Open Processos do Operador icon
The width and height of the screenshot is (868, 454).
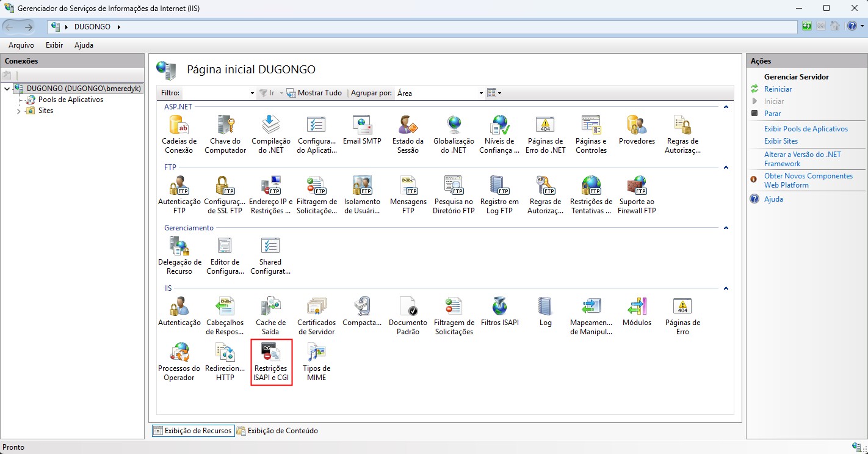[179, 362]
